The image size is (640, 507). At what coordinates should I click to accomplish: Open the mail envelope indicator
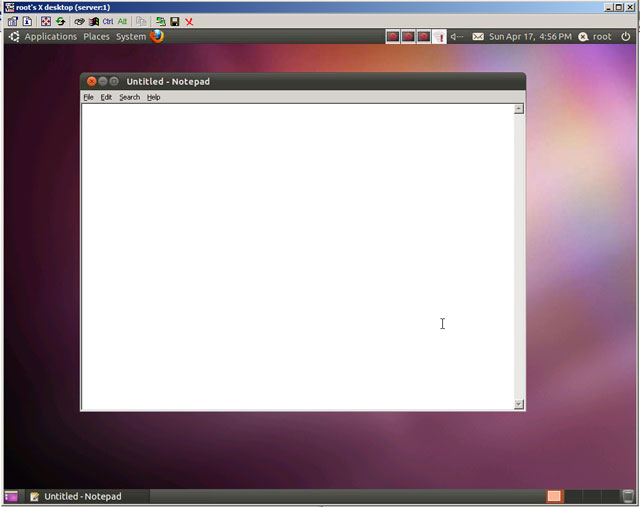point(478,37)
